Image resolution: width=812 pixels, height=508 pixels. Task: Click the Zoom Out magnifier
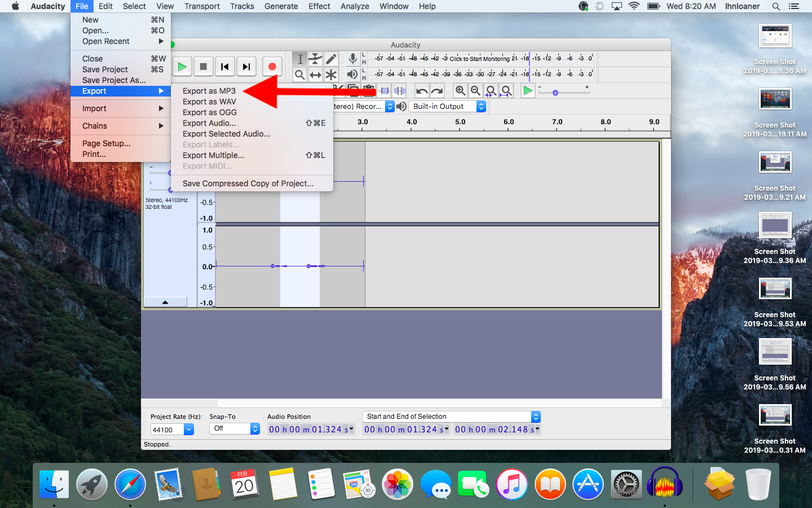476,90
